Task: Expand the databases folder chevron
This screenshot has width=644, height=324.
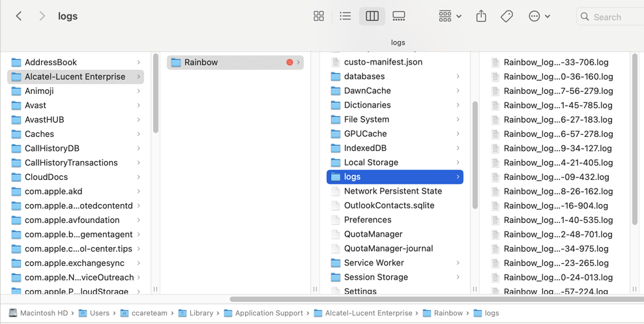Action: 458,76
